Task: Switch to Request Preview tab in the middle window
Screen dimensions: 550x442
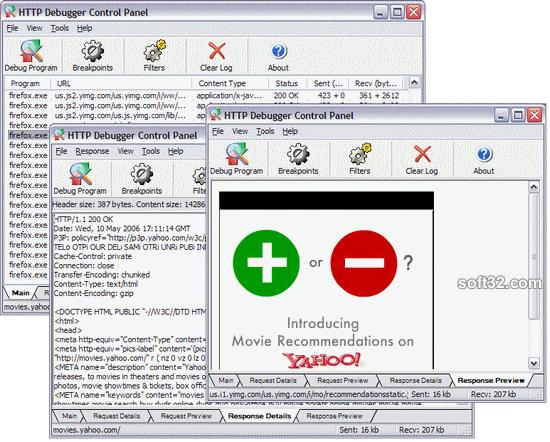Action: coord(186,416)
